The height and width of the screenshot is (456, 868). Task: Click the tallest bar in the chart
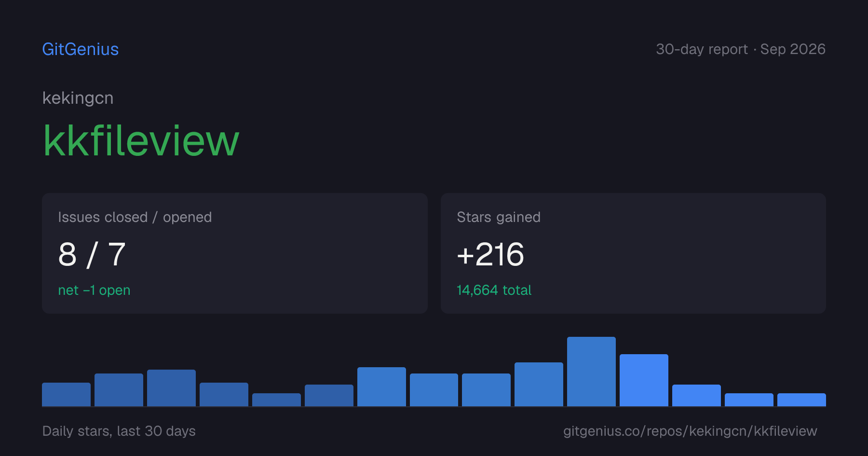[591, 372]
